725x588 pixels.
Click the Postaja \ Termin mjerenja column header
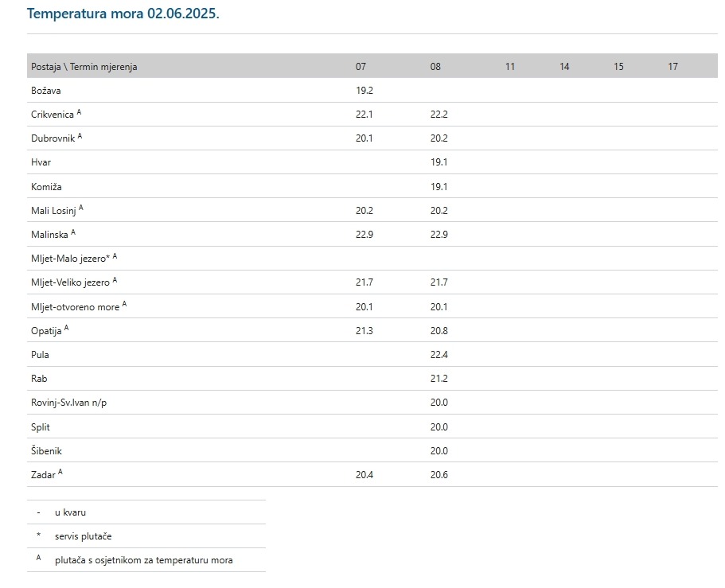(x=84, y=67)
